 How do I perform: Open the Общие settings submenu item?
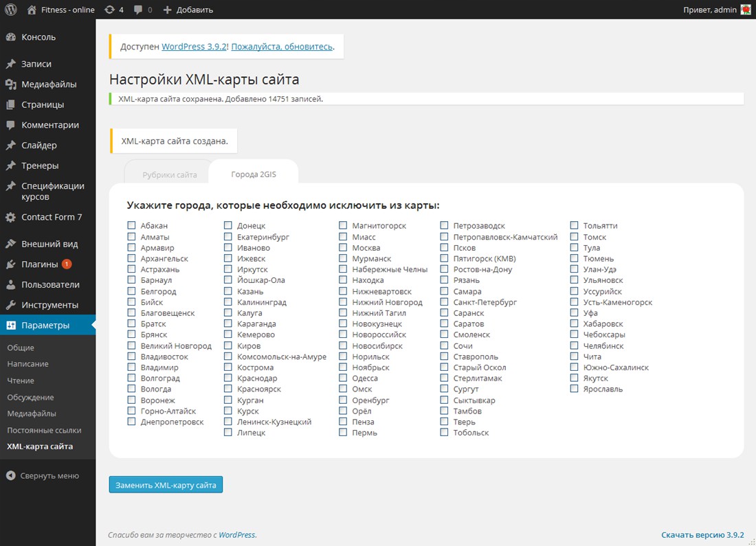pos(21,348)
